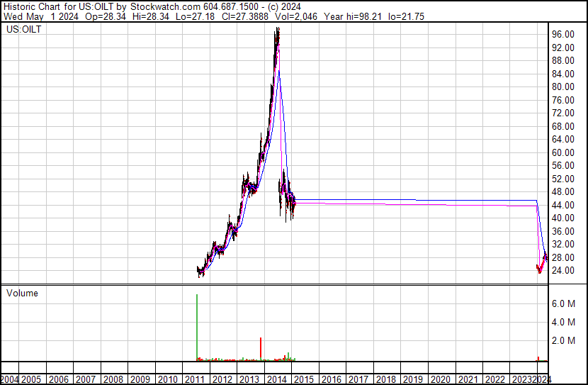Image resolution: width=588 pixels, height=385 pixels.
Task: Click the 28.00 price axis label
Action: pyautogui.click(x=563, y=258)
